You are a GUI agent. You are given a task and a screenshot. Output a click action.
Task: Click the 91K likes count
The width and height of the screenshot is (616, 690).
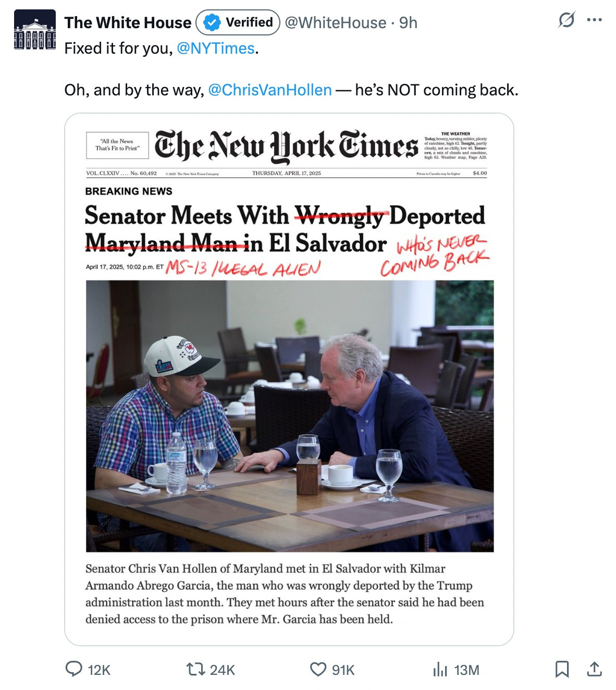343,670
